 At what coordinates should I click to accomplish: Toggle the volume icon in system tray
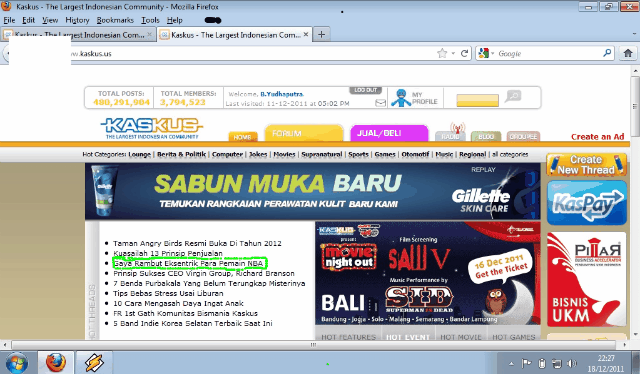(572, 363)
